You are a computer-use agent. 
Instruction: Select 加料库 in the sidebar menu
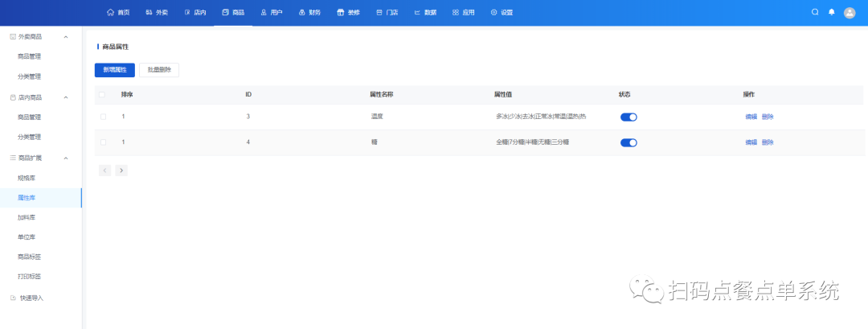tap(27, 217)
